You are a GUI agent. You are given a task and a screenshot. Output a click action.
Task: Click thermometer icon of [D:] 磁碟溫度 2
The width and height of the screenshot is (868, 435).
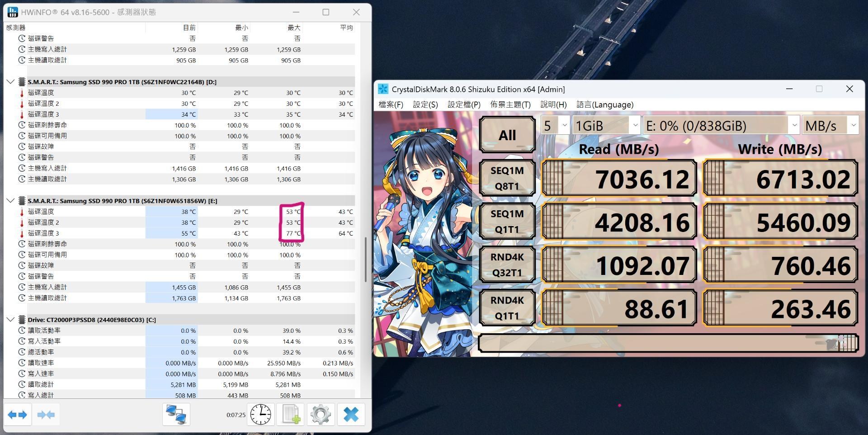pos(22,104)
